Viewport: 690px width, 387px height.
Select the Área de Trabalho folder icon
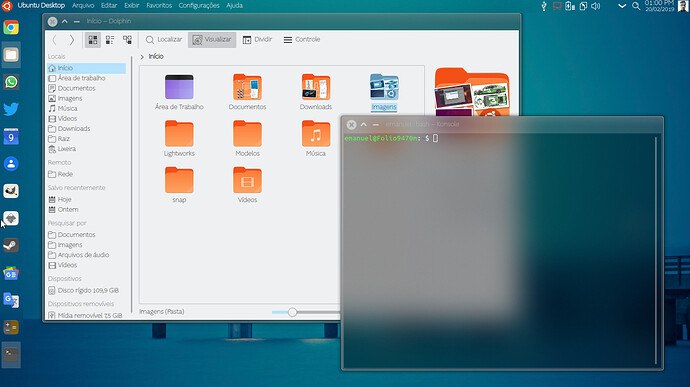click(179, 92)
